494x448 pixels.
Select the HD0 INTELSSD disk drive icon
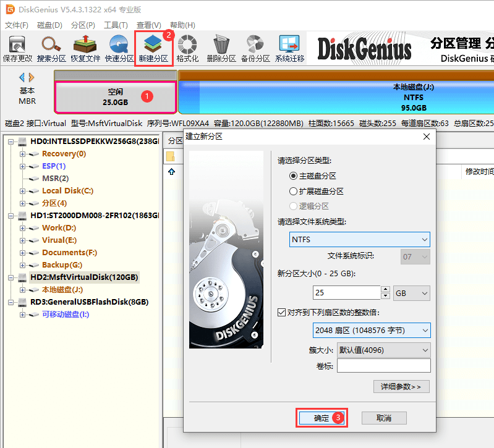click(22, 142)
